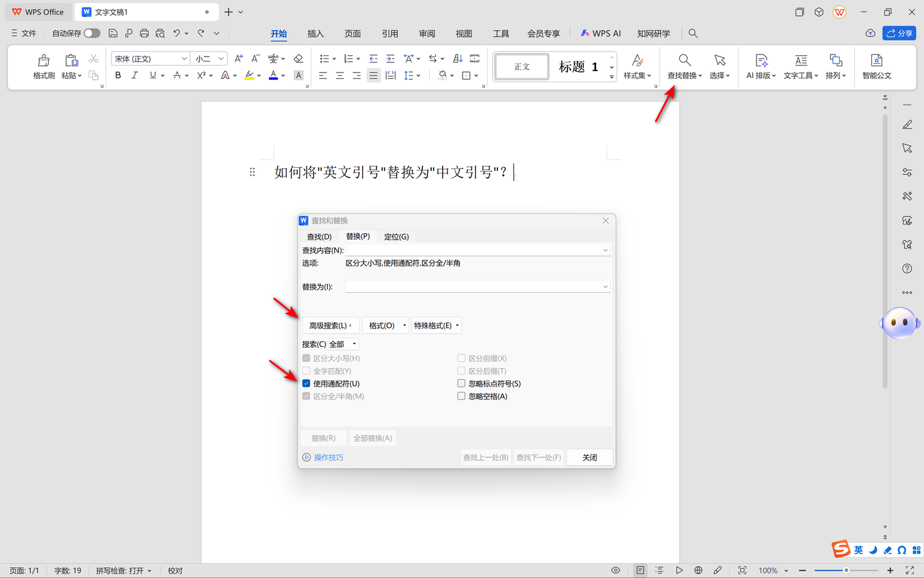The image size is (924, 578).
Task: Open Smart Document (智能公文) tool
Action: pyautogui.click(x=877, y=67)
